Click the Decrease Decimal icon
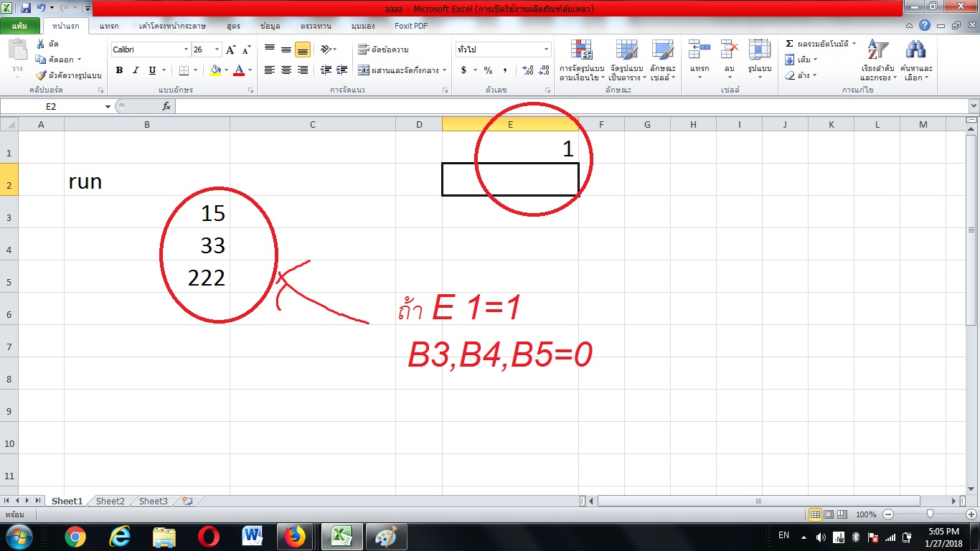980x551 pixels. tap(543, 70)
